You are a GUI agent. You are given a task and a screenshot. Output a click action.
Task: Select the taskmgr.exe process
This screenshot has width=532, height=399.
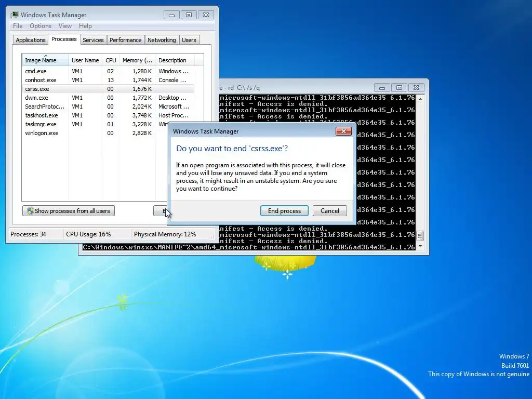95,124
